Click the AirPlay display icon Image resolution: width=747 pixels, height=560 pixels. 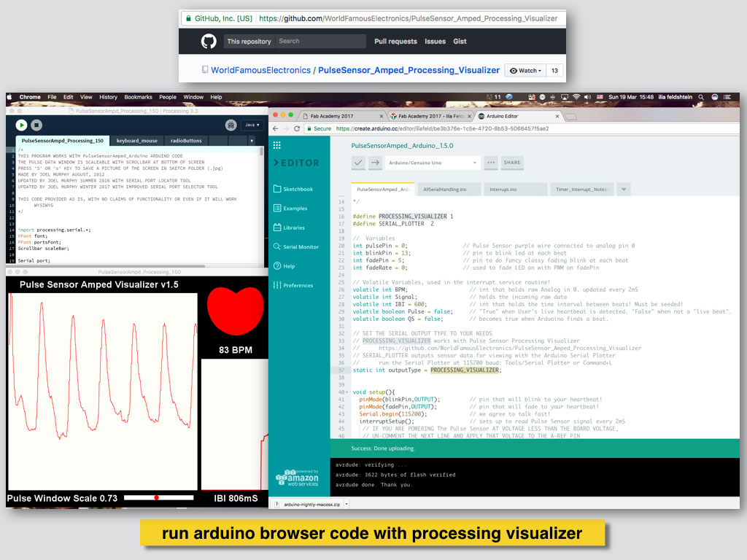[x=565, y=97]
